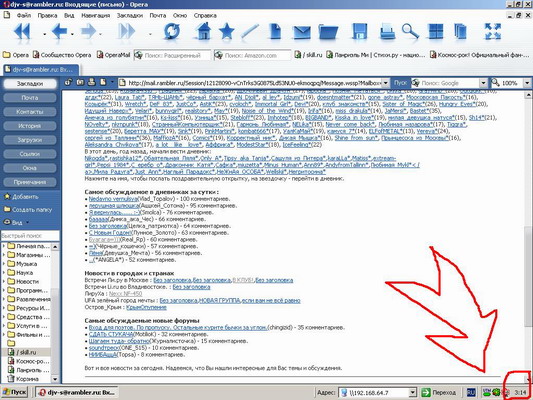
Task: Reload the page with the refresh icon
Action: click(172, 32)
